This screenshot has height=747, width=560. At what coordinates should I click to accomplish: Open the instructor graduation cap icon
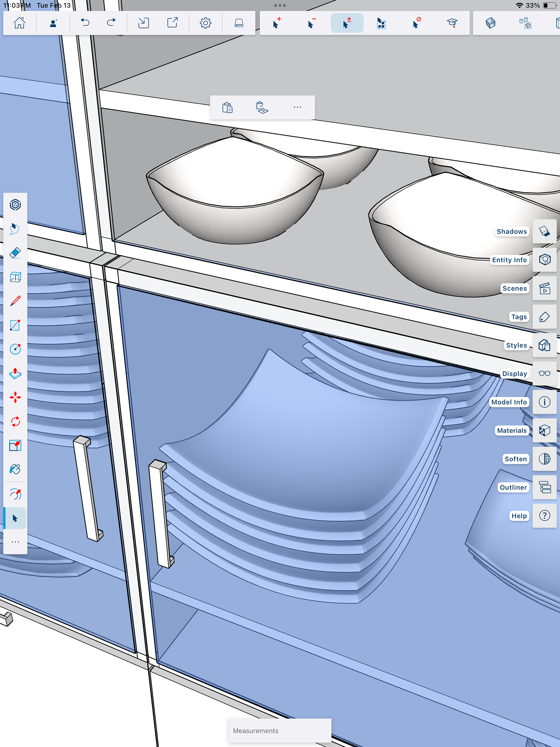[452, 23]
